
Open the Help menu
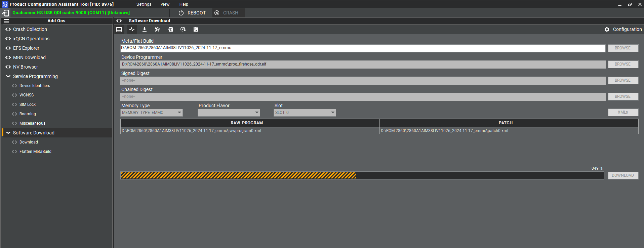coord(184,4)
